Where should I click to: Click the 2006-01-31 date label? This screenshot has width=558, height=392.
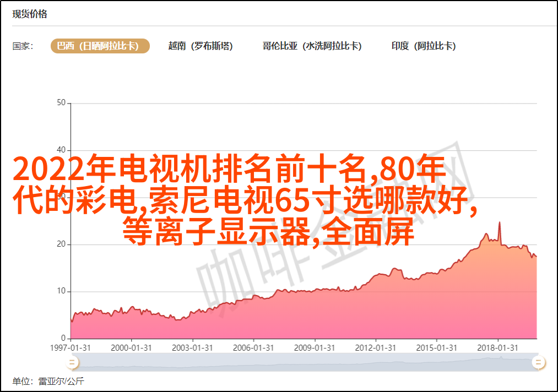(253, 348)
